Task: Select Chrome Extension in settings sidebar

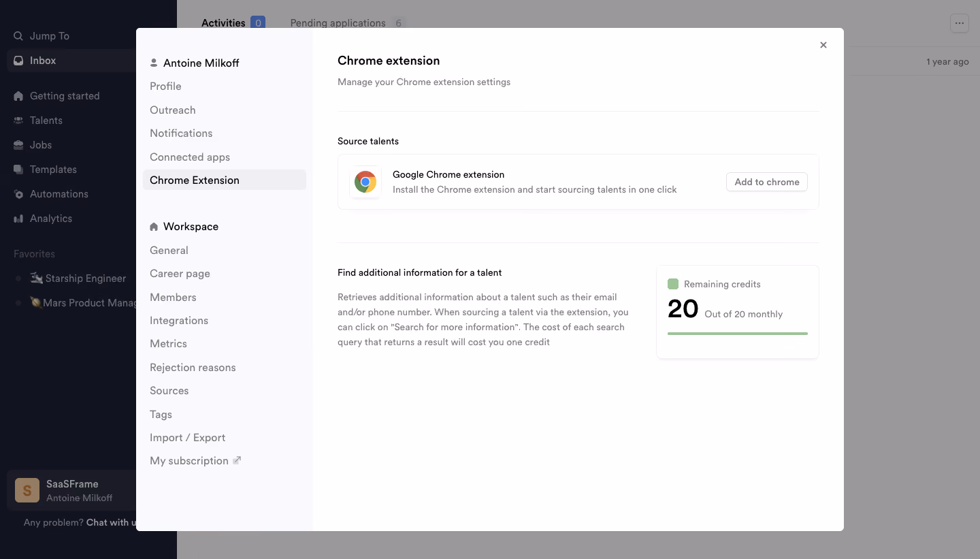Action: point(225,180)
